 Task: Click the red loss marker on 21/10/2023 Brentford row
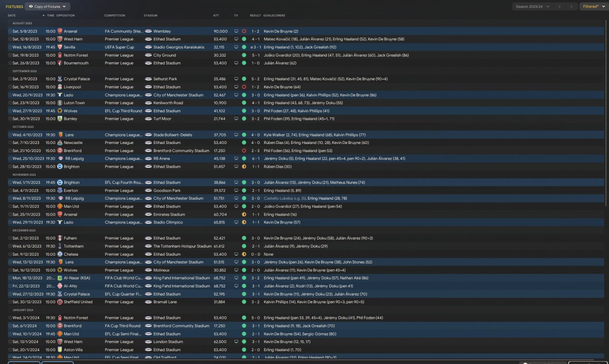pos(244,151)
